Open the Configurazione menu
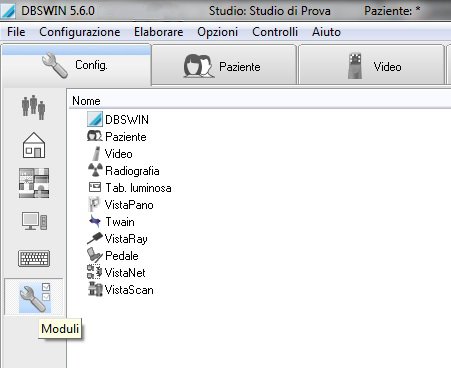Image resolution: width=451 pixels, height=368 pixels. pyautogui.click(x=80, y=32)
